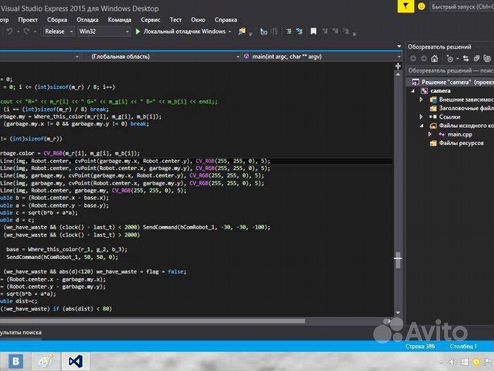Select the Файлы ресурсов folder
The height and width of the screenshot is (371, 494).
click(461, 143)
